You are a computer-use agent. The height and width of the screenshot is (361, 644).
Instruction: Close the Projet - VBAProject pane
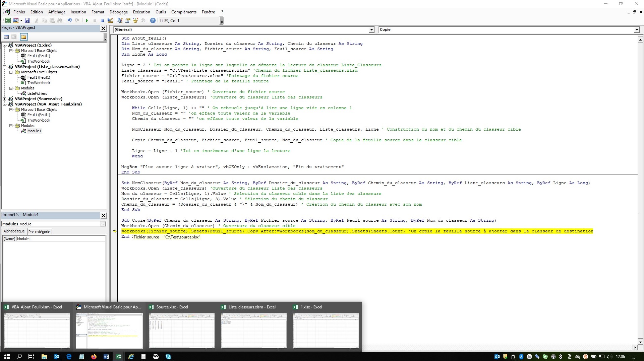tap(104, 28)
